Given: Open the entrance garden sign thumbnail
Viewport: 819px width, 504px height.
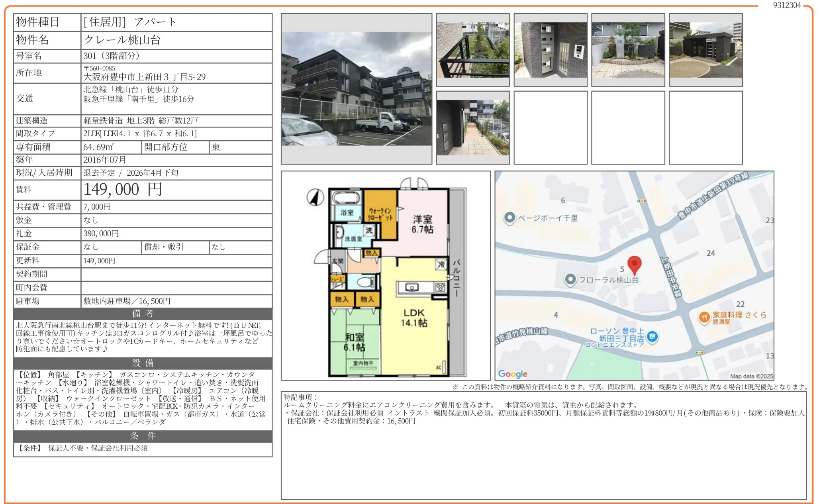Looking at the screenshot, I should [x=628, y=50].
